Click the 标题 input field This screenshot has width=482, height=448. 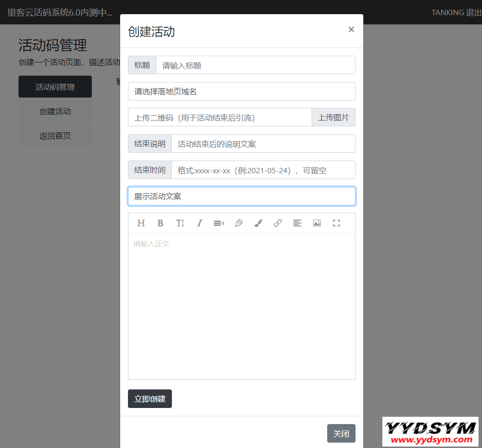[255, 65]
